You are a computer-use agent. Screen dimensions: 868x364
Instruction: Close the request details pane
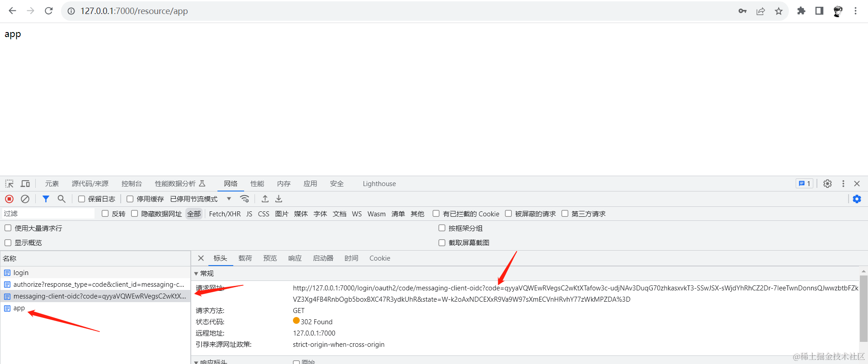click(201, 258)
